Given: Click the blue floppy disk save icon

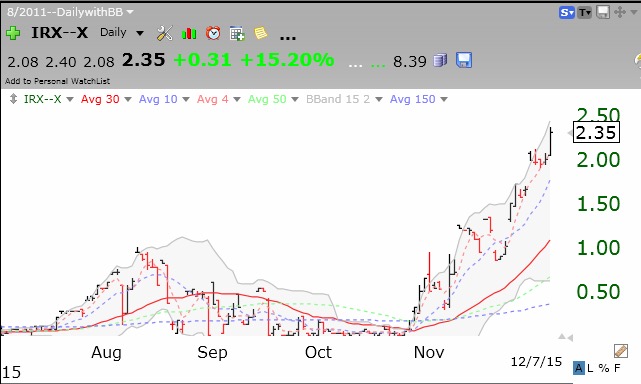Looking at the screenshot, I should 464,60.
